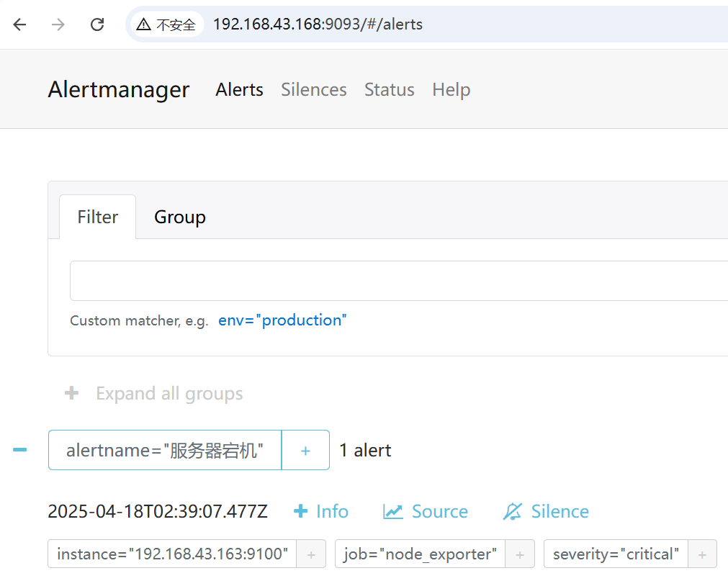
Task: Insert the env="production" example matcher
Action: [x=282, y=320]
